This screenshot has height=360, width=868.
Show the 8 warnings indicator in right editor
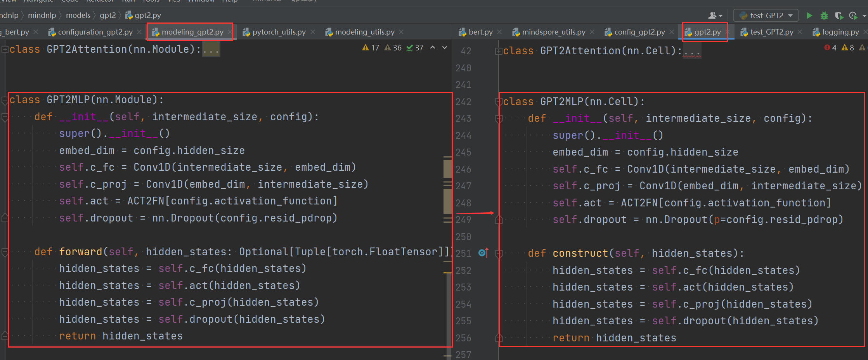(x=847, y=48)
